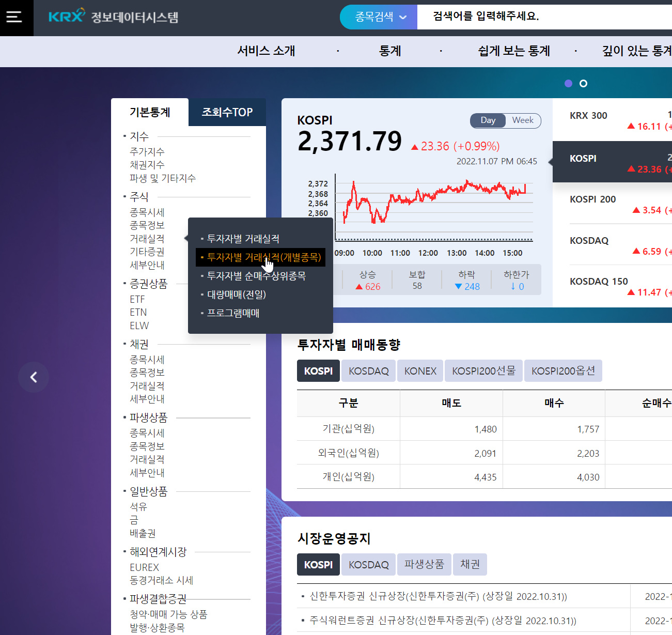Open the hamburger menu icon
The width and height of the screenshot is (672, 635).
[x=14, y=17]
